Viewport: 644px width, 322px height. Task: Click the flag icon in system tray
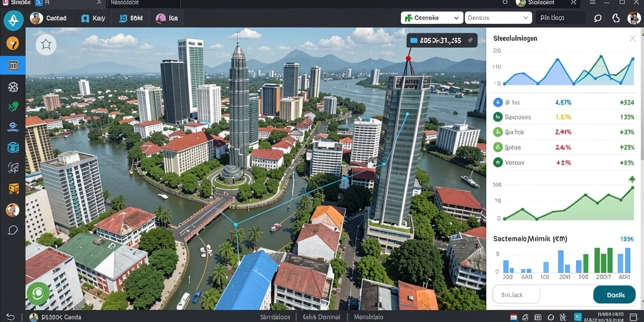[x=513, y=317]
